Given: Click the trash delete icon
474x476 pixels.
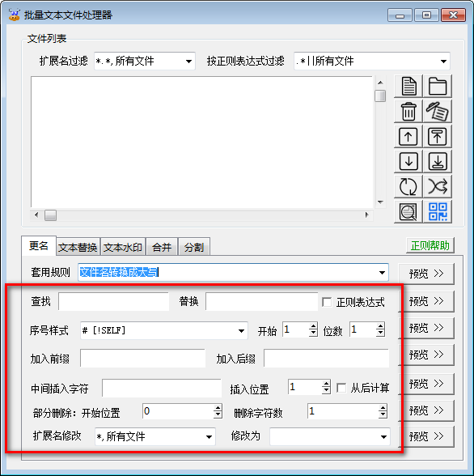Looking at the screenshot, I should pos(408,112).
